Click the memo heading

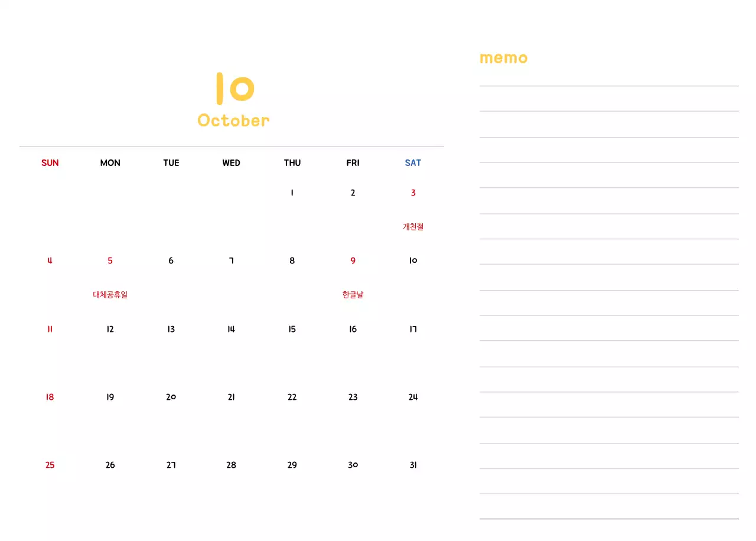[503, 58]
